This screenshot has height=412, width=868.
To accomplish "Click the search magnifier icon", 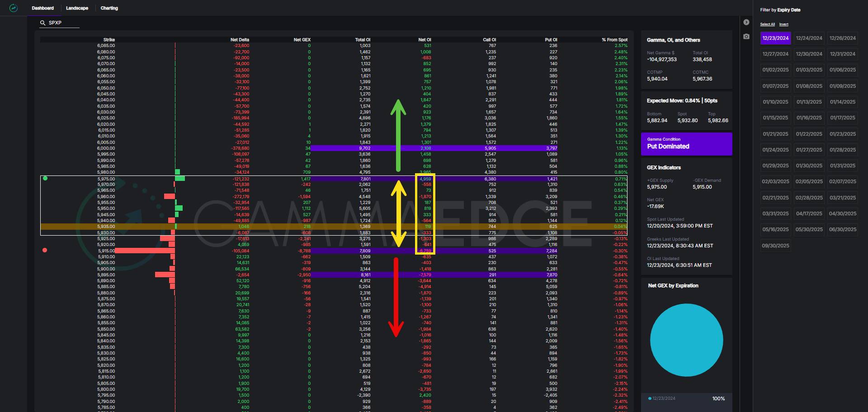I will pyautogui.click(x=43, y=23).
